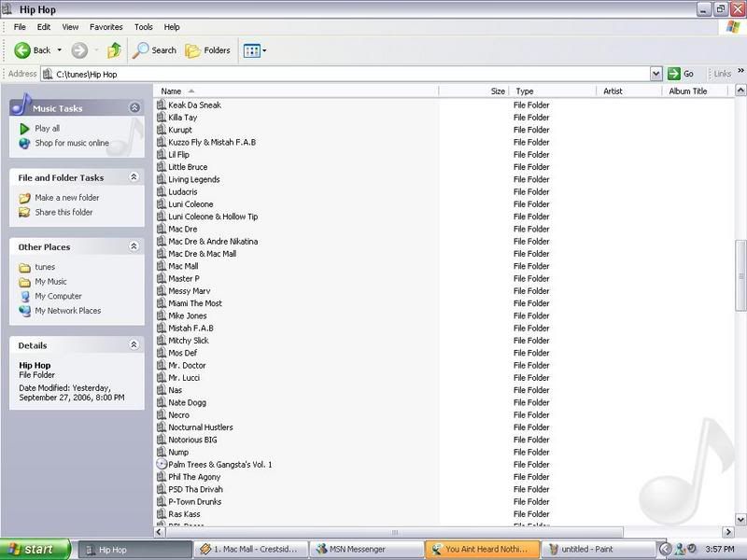Show hidden system tray icons
Screen dimensions: 747x560
pyautogui.click(x=666, y=549)
